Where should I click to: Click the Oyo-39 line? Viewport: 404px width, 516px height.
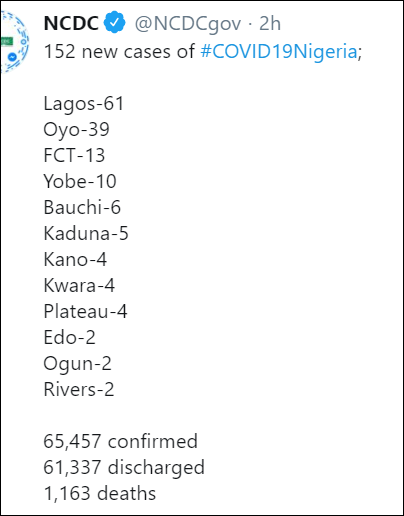tap(76, 130)
